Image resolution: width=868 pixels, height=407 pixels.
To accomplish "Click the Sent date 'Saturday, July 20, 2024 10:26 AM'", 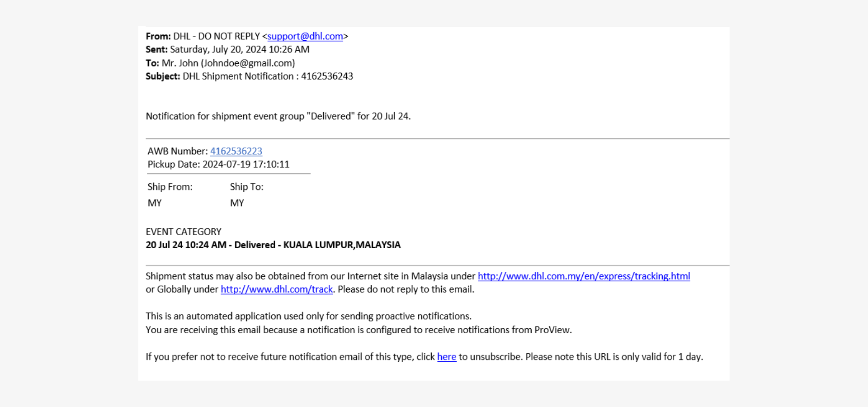I will [x=240, y=49].
